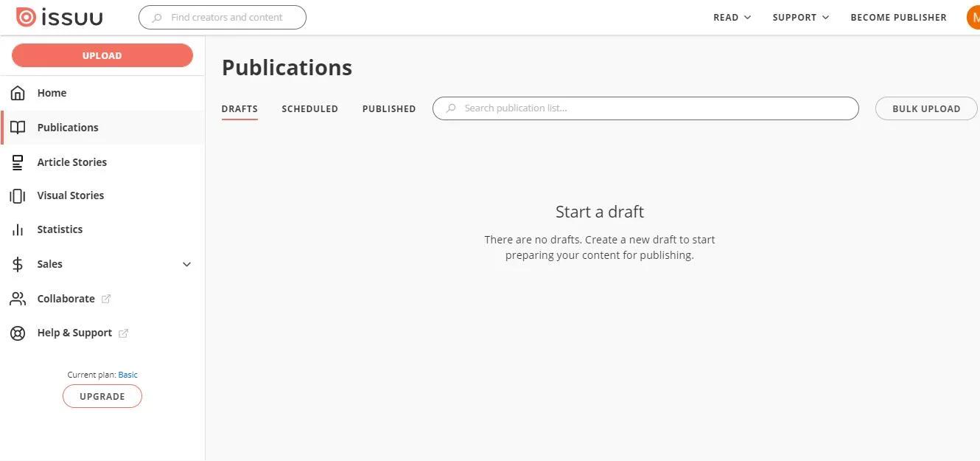Image resolution: width=980 pixels, height=461 pixels.
Task: Select the Article Stories icon
Action: pos(18,162)
